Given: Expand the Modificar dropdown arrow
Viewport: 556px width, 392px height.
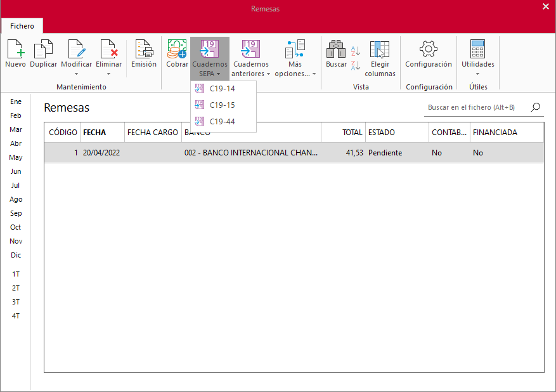Looking at the screenshot, I should [76, 74].
